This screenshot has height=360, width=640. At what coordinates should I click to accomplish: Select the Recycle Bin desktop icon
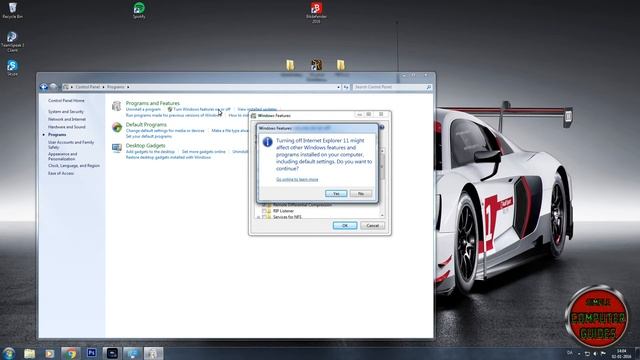pyautogui.click(x=13, y=11)
